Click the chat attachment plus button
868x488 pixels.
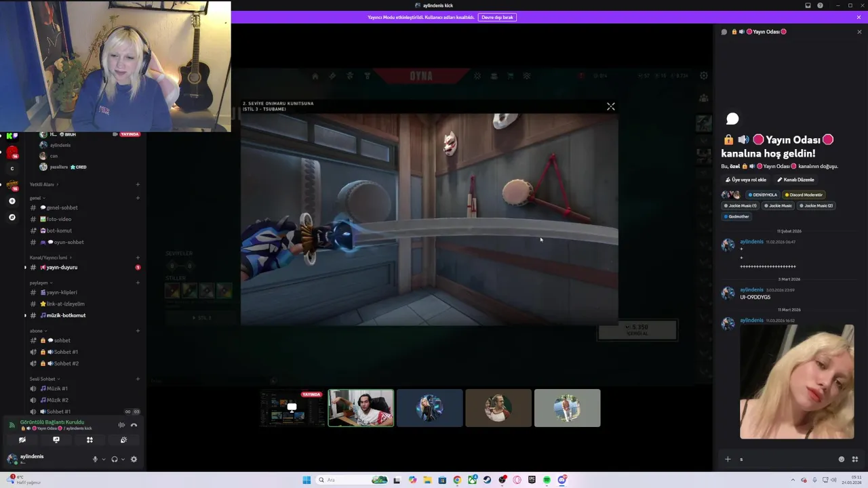(x=728, y=459)
